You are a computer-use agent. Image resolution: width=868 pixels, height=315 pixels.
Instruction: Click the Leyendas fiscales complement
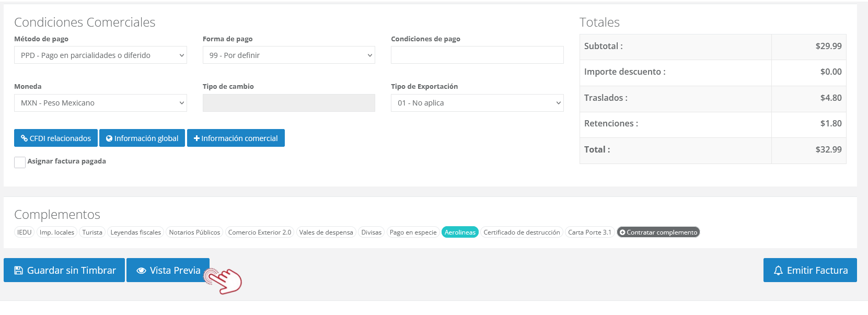tap(136, 232)
